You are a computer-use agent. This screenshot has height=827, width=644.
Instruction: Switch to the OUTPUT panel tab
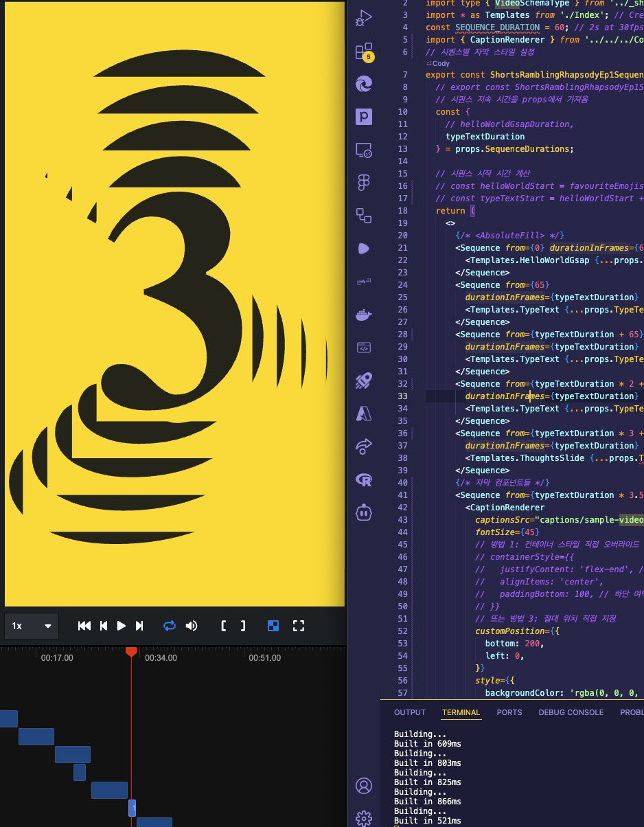410,712
